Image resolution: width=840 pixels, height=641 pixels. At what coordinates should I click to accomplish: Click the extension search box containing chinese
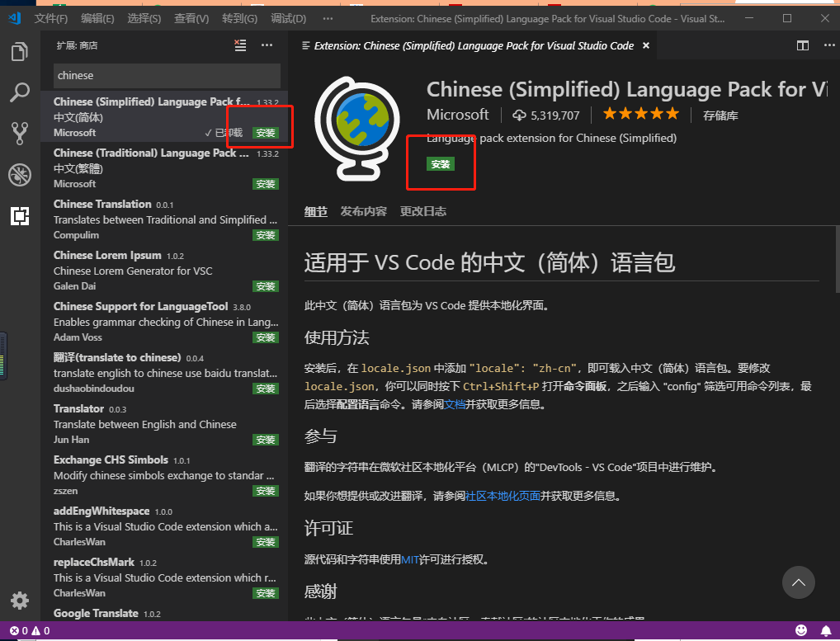tap(167, 76)
